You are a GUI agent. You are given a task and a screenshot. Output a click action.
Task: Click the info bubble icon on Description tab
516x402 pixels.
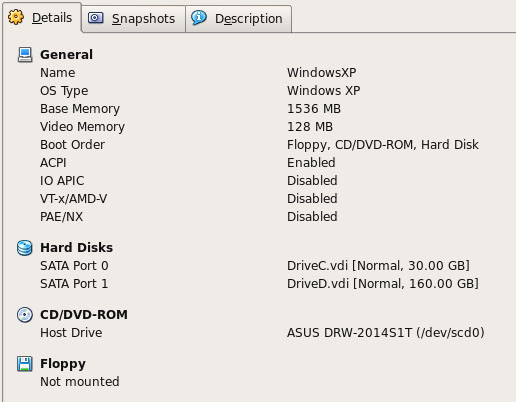199,18
